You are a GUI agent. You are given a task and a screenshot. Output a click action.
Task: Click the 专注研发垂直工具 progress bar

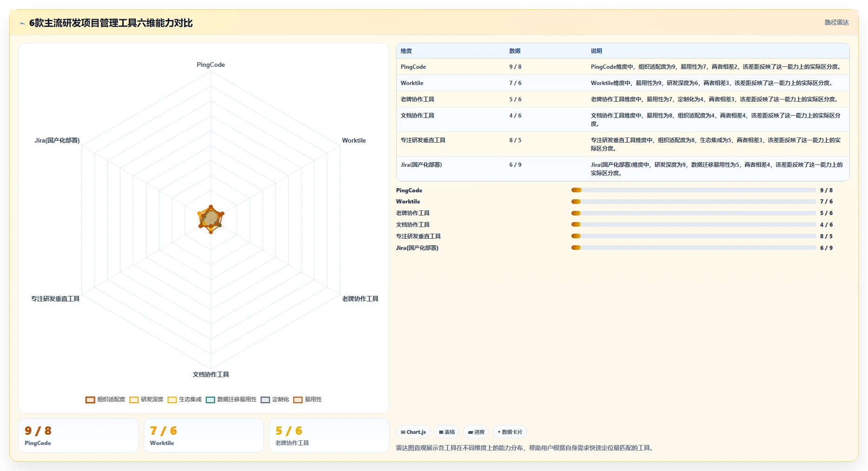pos(694,236)
